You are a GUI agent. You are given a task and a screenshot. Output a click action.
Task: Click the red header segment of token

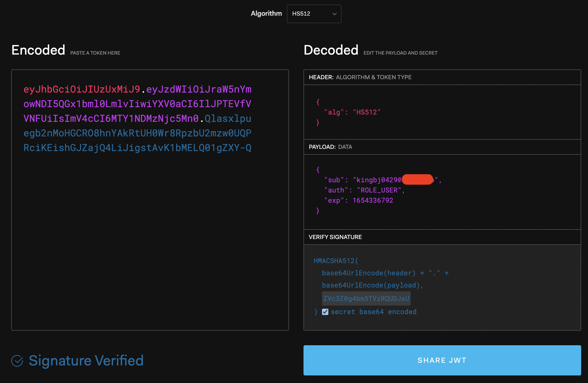pyautogui.click(x=82, y=89)
